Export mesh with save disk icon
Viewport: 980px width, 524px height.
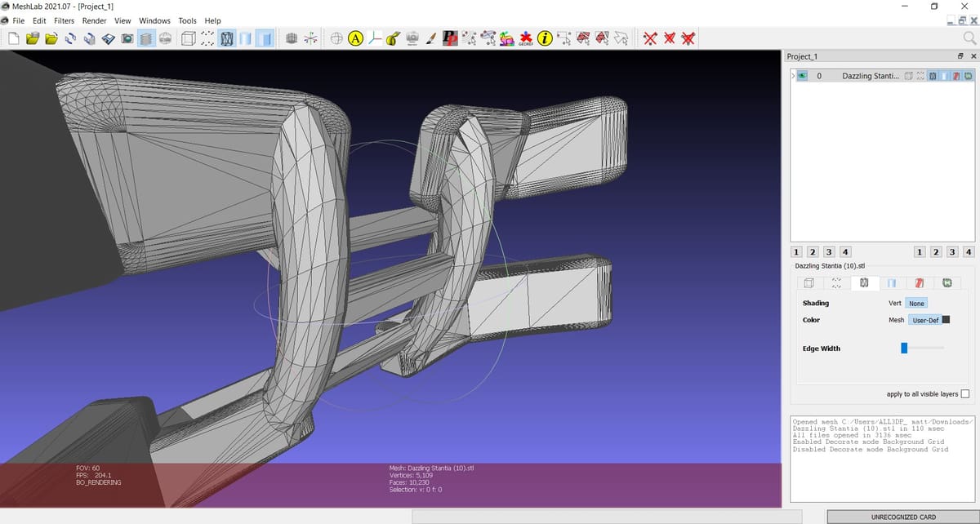(108, 38)
